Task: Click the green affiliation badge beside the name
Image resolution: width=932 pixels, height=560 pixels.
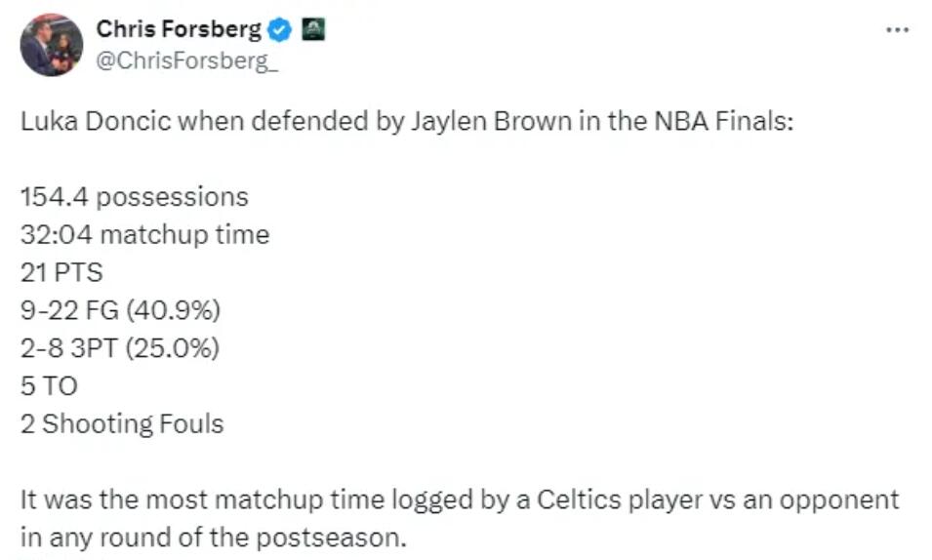Action: [312, 30]
